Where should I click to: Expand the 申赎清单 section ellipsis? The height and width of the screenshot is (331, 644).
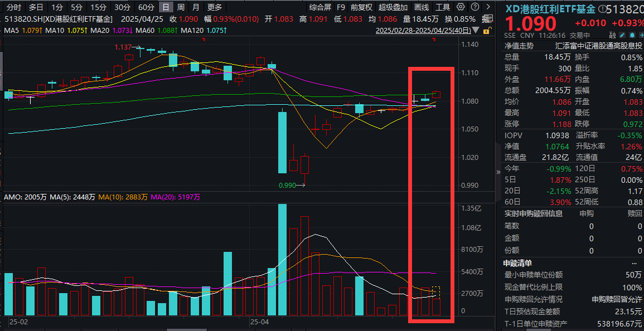click(x=633, y=263)
